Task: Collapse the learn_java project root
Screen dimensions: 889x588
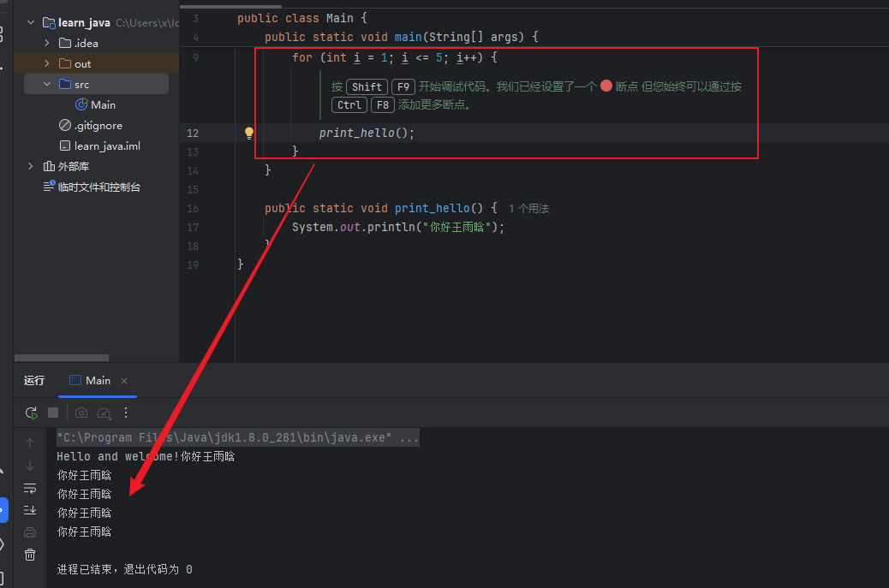Action: click(31, 22)
